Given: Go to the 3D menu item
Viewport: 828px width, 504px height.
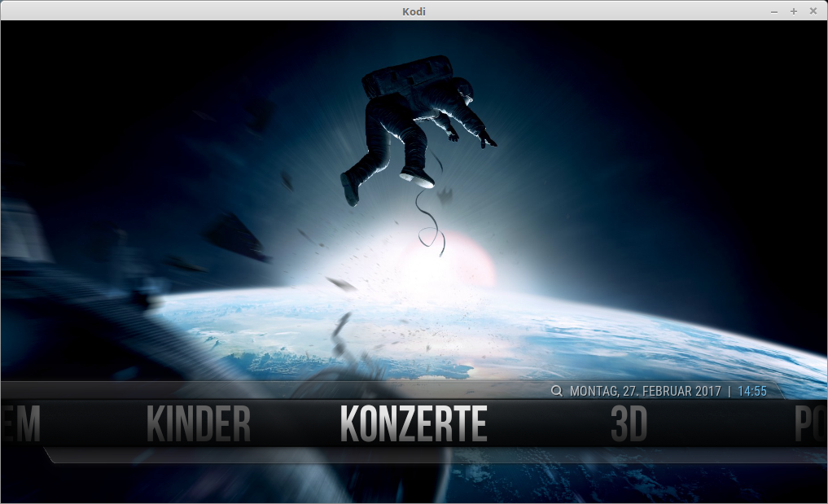Looking at the screenshot, I should pos(629,423).
